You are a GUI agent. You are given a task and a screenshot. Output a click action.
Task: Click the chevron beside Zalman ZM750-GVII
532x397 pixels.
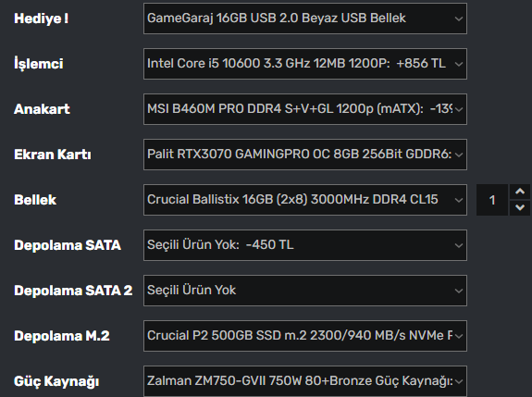[459, 381]
